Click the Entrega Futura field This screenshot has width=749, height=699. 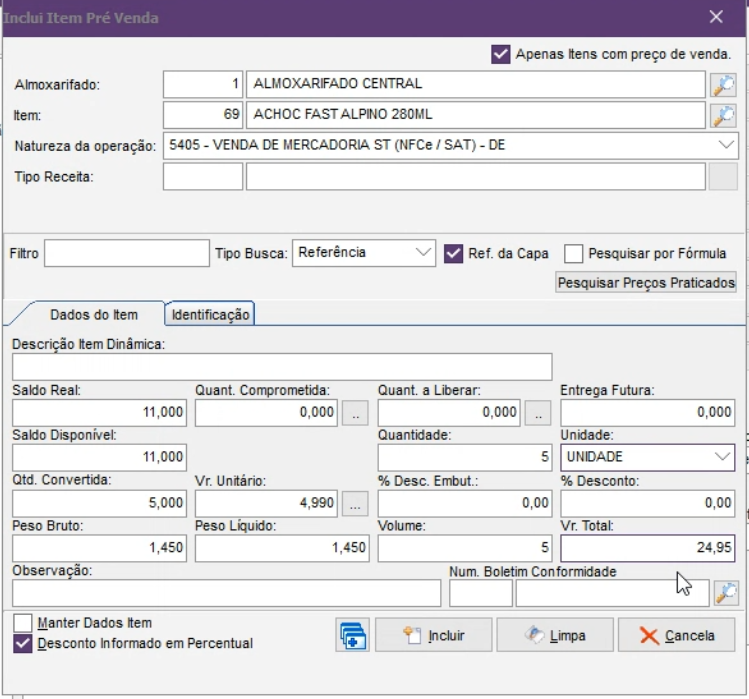tap(648, 413)
